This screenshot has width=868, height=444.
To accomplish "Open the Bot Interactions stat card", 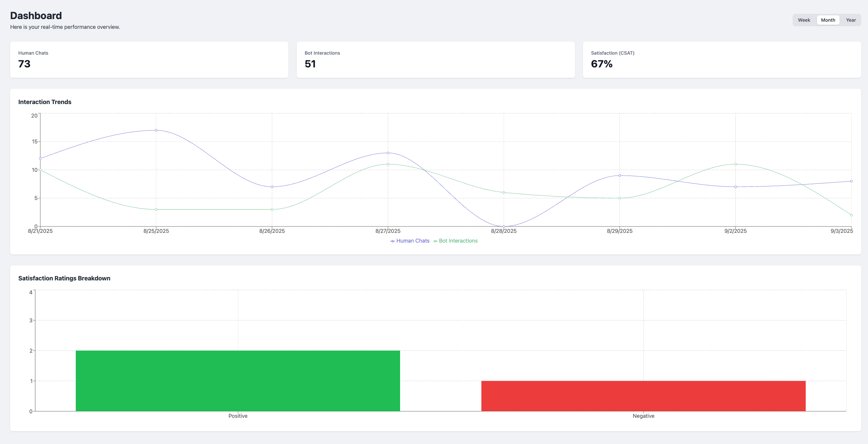I will pos(435,60).
